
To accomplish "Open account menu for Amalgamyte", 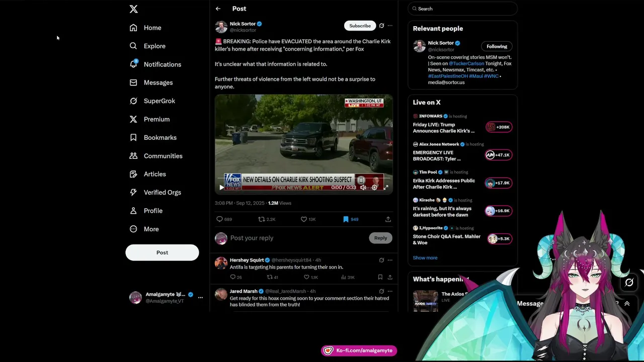I will click(200, 297).
